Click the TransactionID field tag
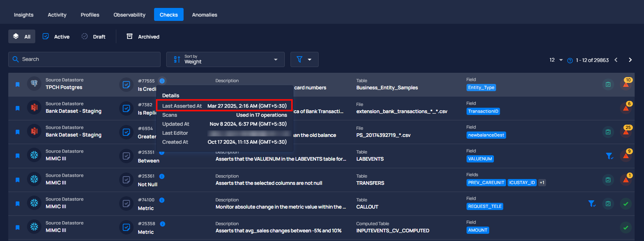This screenshot has width=644, height=241. coord(483,111)
